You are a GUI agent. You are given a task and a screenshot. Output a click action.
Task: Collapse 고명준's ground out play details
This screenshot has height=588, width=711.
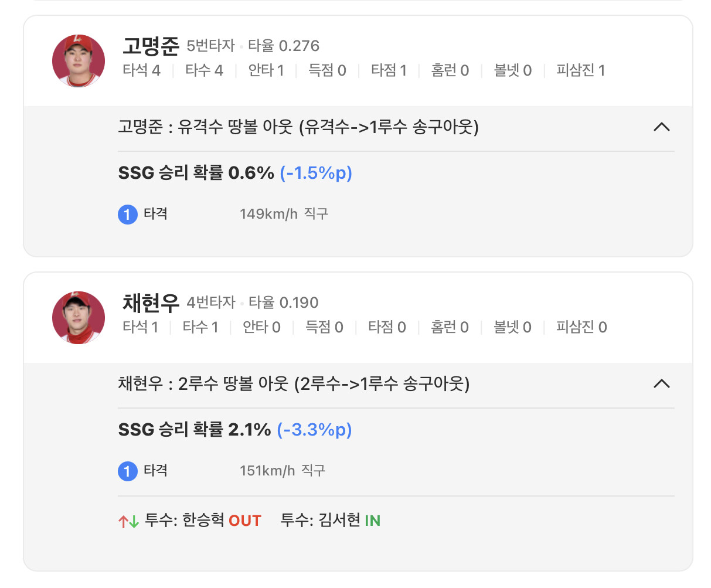[x=661, y=127]
